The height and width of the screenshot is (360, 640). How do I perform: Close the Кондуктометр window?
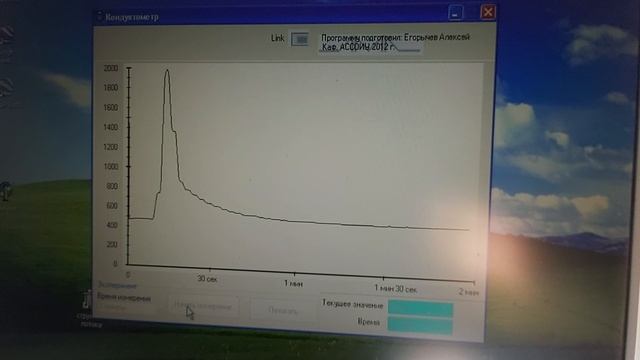[x=488, y=12]
